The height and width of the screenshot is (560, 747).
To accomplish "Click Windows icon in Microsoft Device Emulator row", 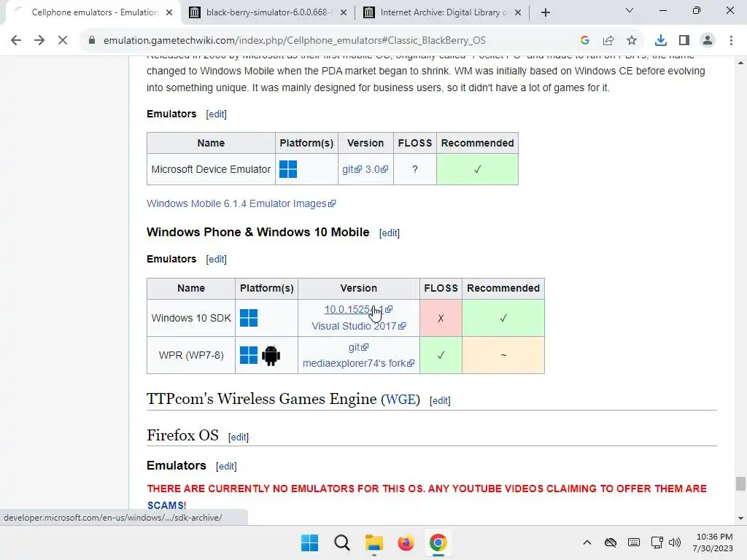I will coord(287,169).
